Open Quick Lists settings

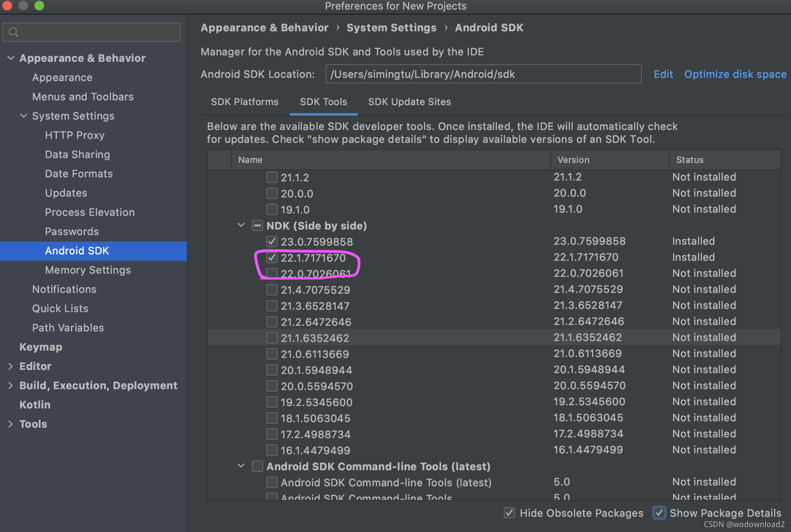[x=60, y=309]
